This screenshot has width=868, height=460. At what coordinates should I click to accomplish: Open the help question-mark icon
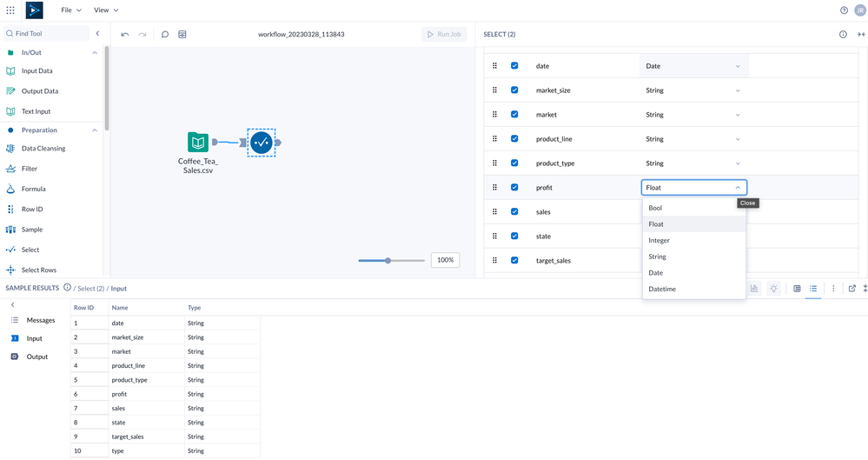[844, 10]
